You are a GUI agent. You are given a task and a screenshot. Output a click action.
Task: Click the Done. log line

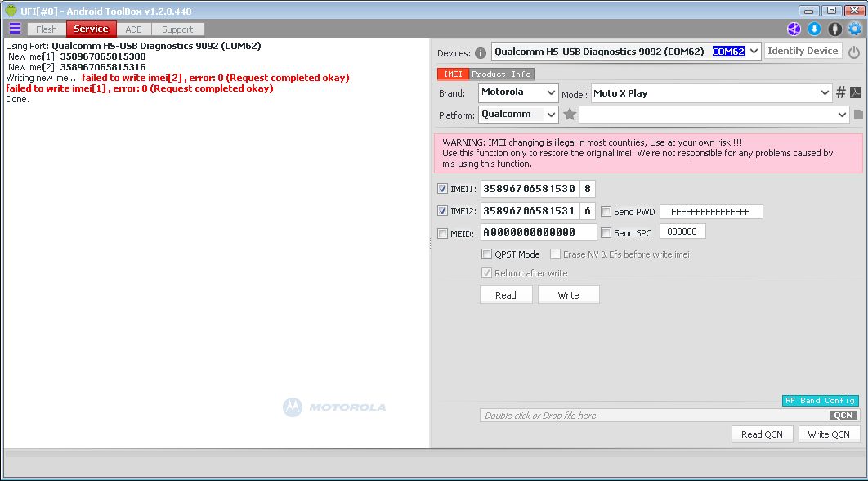[17, 99]
